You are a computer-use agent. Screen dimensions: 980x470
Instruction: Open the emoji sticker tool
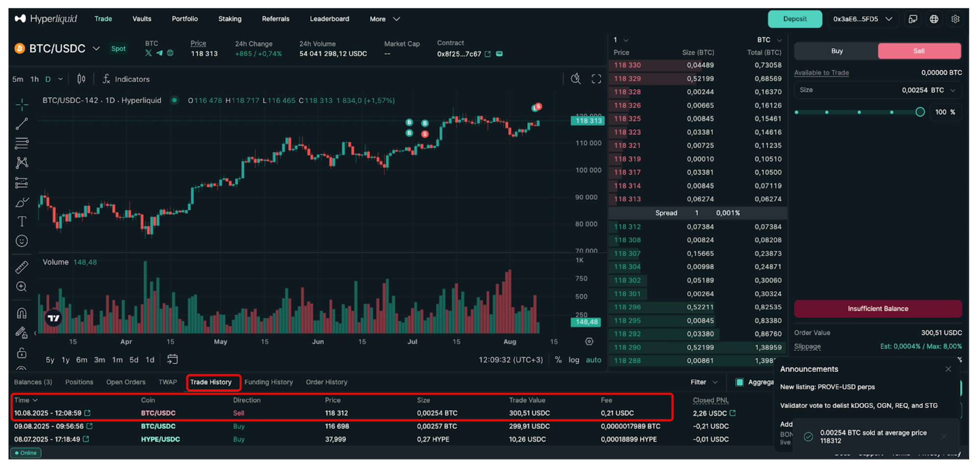tap(22, 241)
